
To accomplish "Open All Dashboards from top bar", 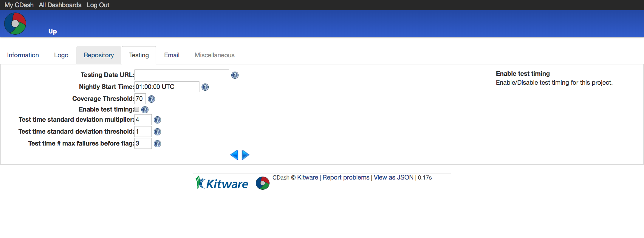I will click(60, 5).
